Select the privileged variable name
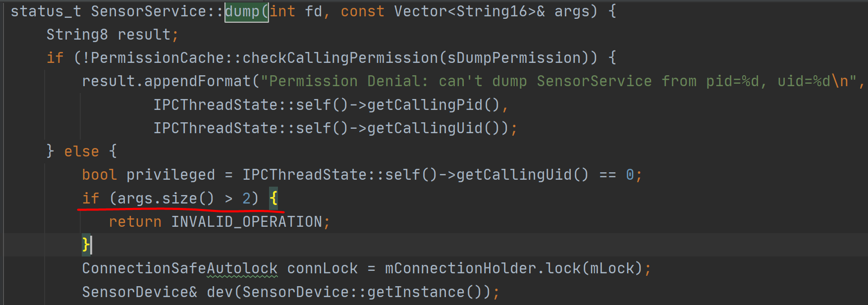This screenshot has height=305, width=868. (x=170, y=175)
